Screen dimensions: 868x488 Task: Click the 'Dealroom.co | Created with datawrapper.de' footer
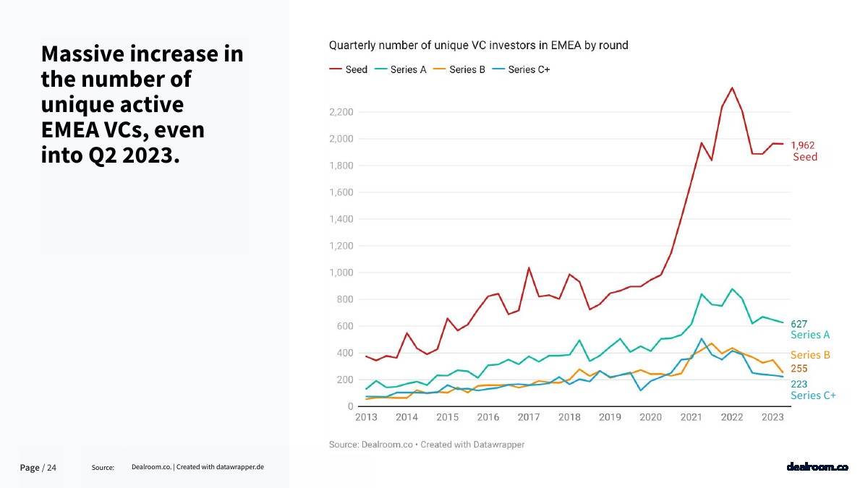(x=197, y=467)
